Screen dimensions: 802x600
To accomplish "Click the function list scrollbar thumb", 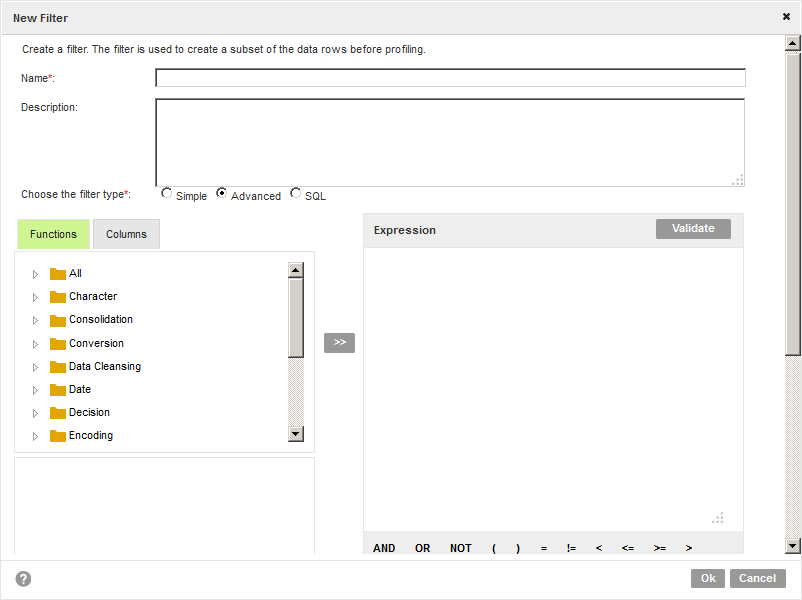I will pos(296,318).
